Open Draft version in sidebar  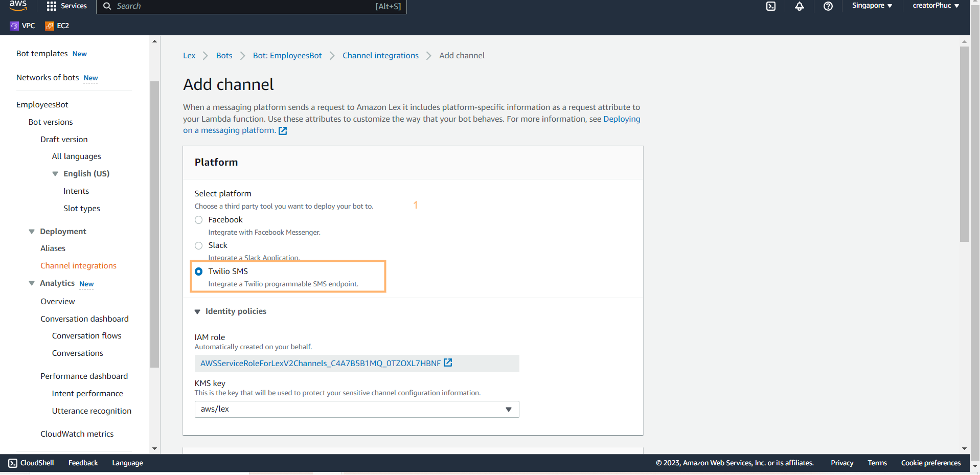click(x=64, y=140)
